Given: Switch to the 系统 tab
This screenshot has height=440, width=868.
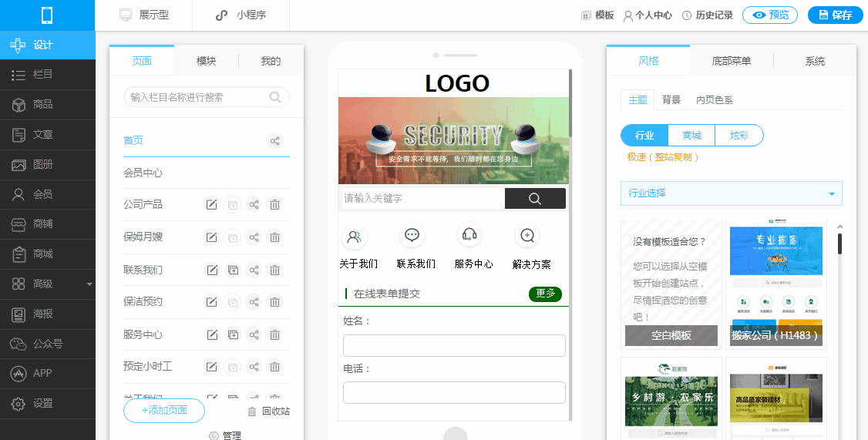Looking at the screenshot, I should pyautogui.click(x=815, y=61).
